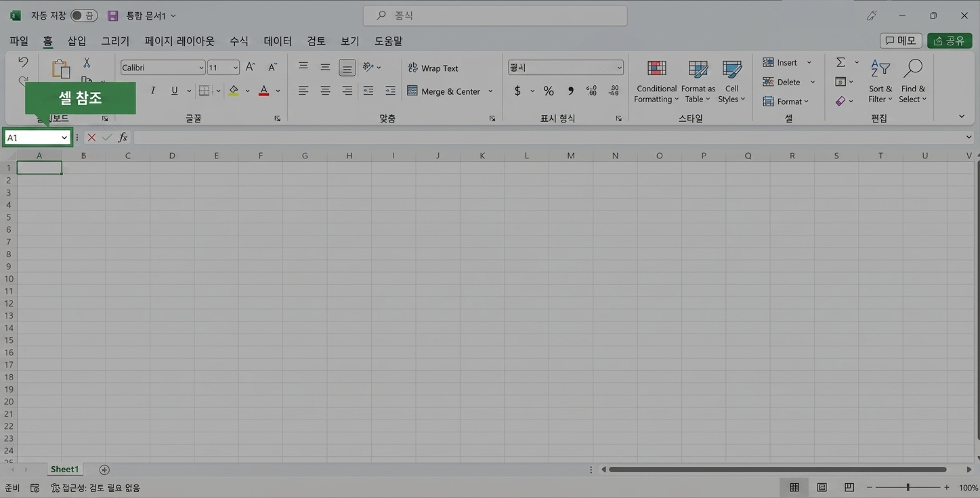This screenshot has width=980, height=498.
Task: Click the green 공유 share button
Action: tap(950, 41)
